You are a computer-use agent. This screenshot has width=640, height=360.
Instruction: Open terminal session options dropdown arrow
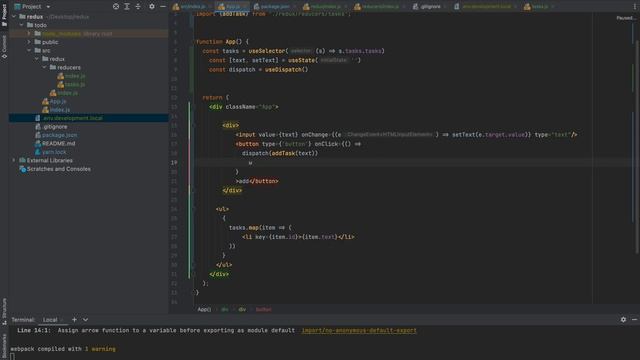(x=85, y=320)
